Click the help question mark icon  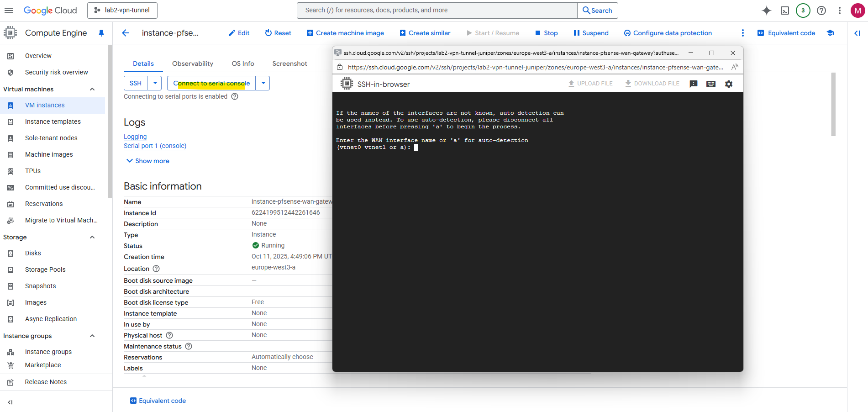tap(821, 11)
